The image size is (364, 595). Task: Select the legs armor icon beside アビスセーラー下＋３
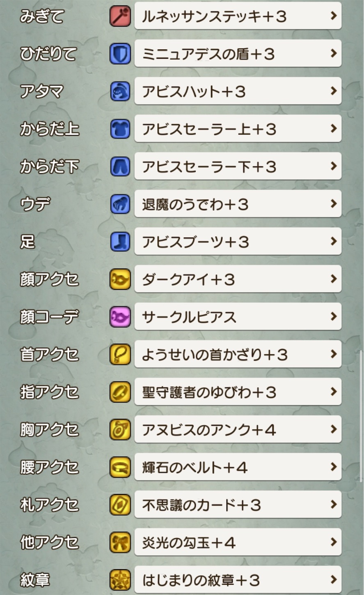120,166
